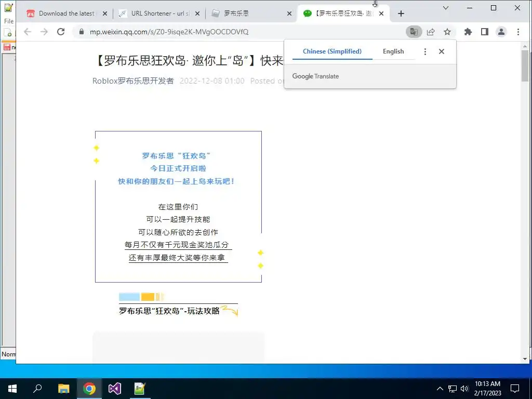Image resolution: width=532 pixels, height=399 pixels.
Task: Bookmark this page with the star
Action: 447,32
